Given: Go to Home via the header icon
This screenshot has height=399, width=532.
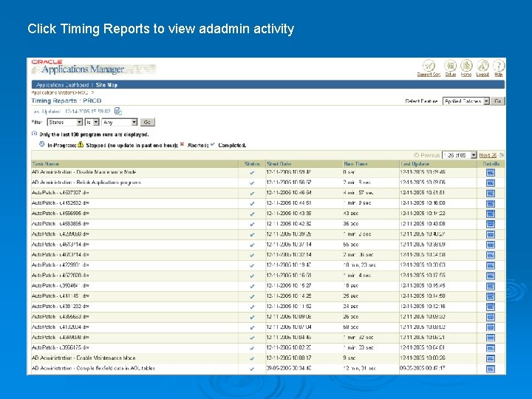Looking at the screenshot, I should tap(466, 66).
